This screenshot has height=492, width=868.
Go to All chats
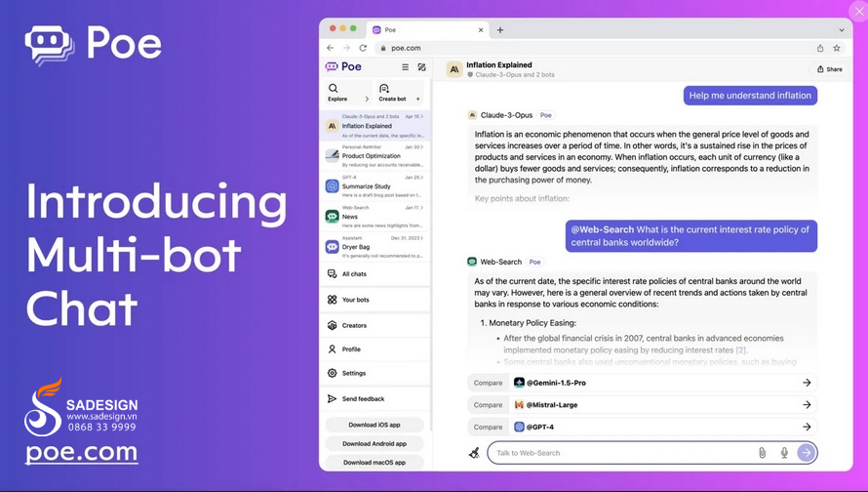375,273
